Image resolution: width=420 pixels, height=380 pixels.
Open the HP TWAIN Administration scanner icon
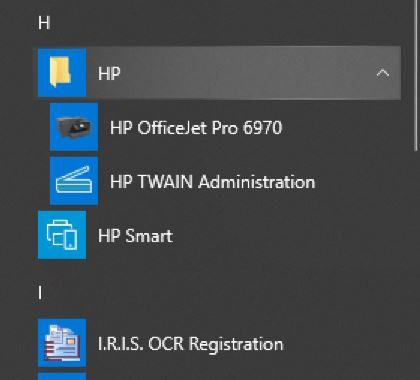click(x=74, y=181)
